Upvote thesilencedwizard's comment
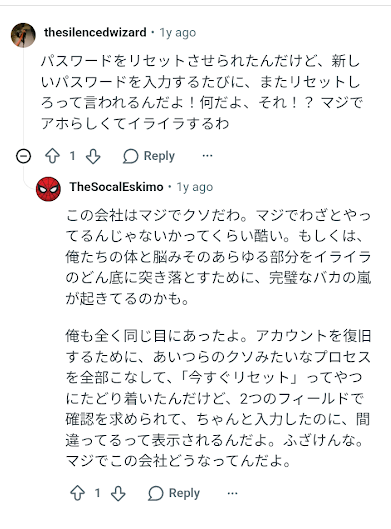 point(52,156)
